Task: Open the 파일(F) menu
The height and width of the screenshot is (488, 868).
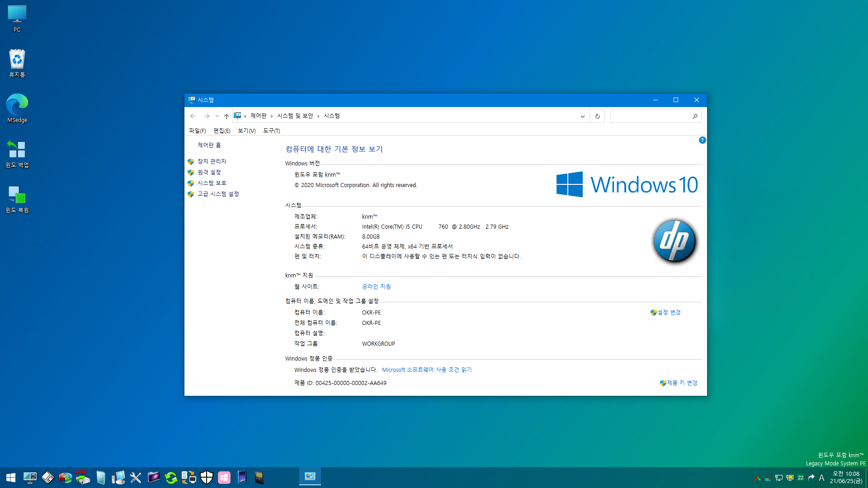Action: point(197,131)
